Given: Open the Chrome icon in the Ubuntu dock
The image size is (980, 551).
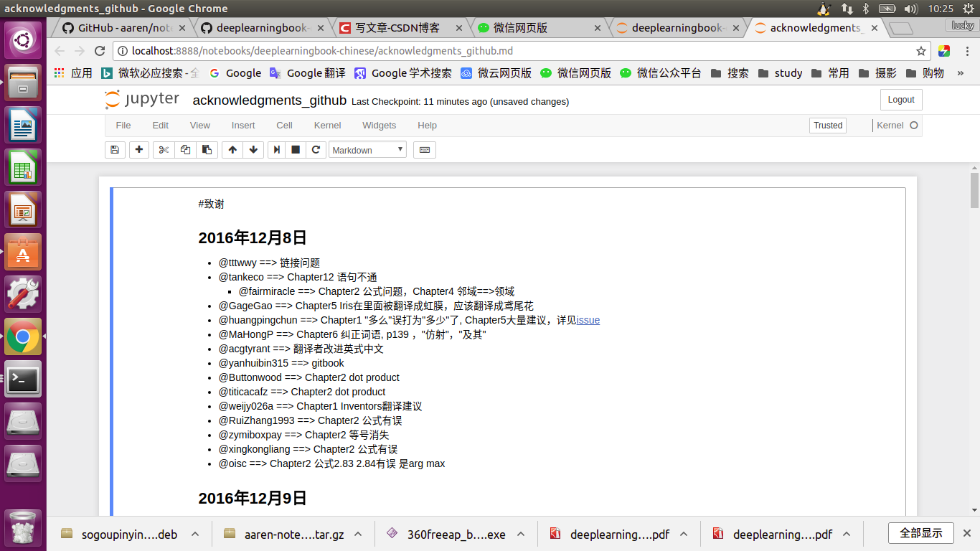Looking at the screenshot, I should pos(23,336).
